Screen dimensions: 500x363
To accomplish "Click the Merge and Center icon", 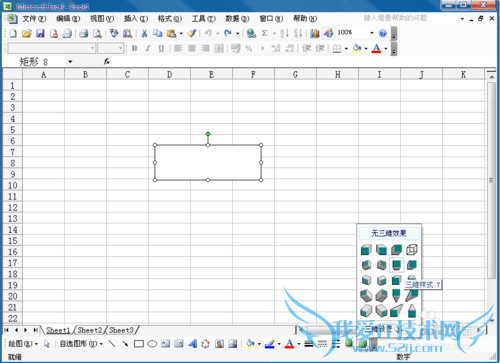I will (219, 48).
